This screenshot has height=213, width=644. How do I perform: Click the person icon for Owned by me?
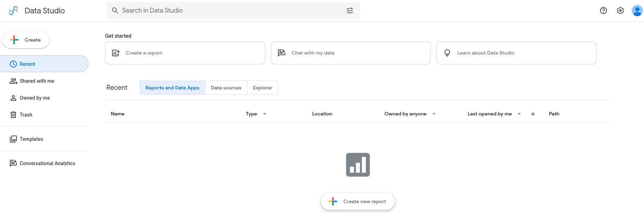click(13, 98)
